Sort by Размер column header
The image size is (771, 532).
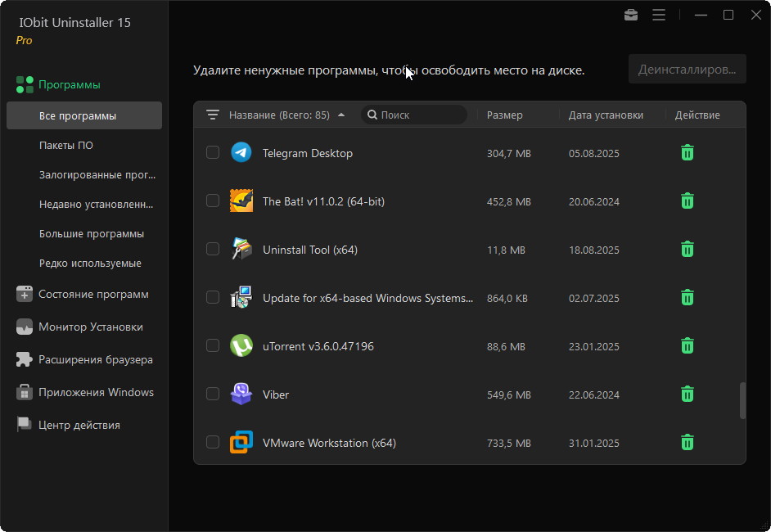[x=504, y=115]
